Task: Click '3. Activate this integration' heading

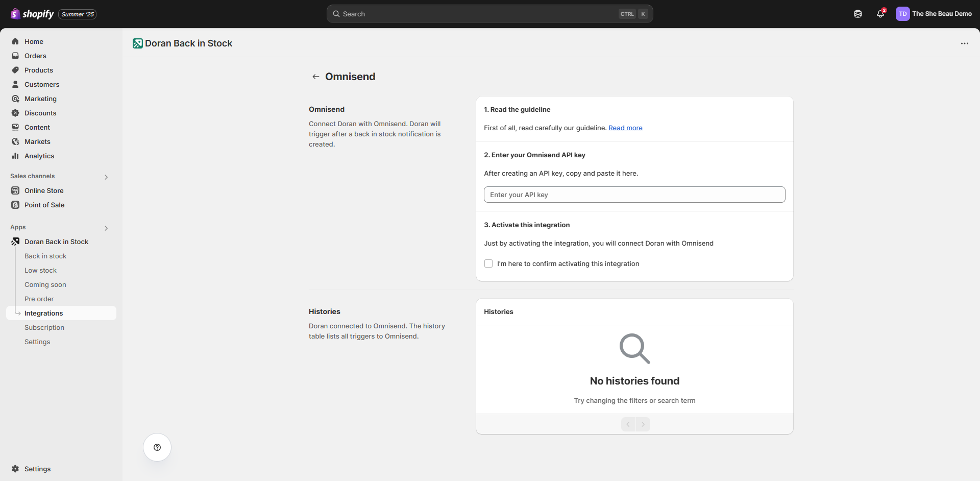Action: [527, 225]
